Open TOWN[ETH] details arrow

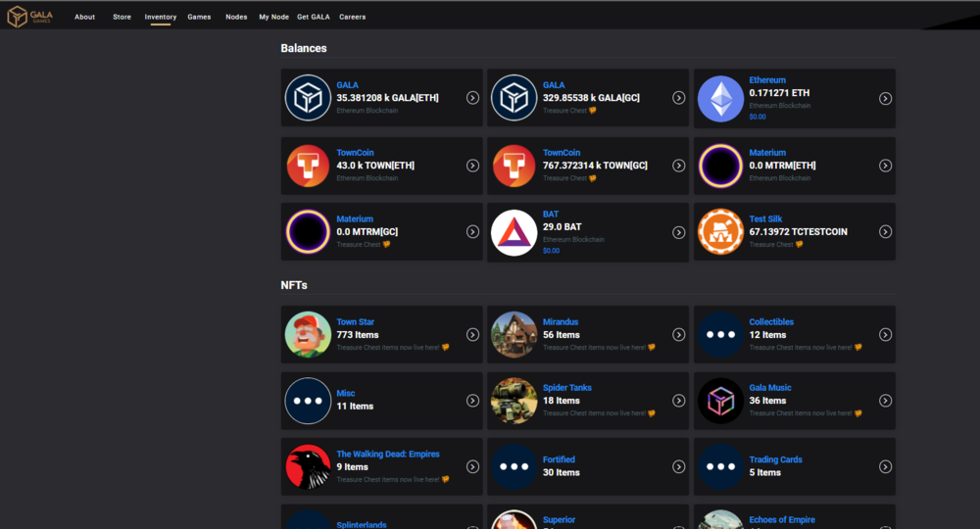click(472, 166)
